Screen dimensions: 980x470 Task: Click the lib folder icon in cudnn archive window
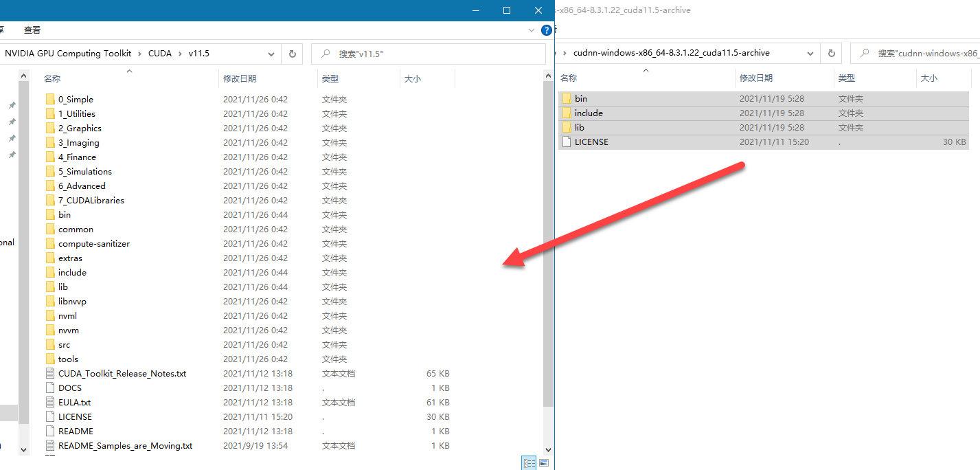[x=567, y=127]
